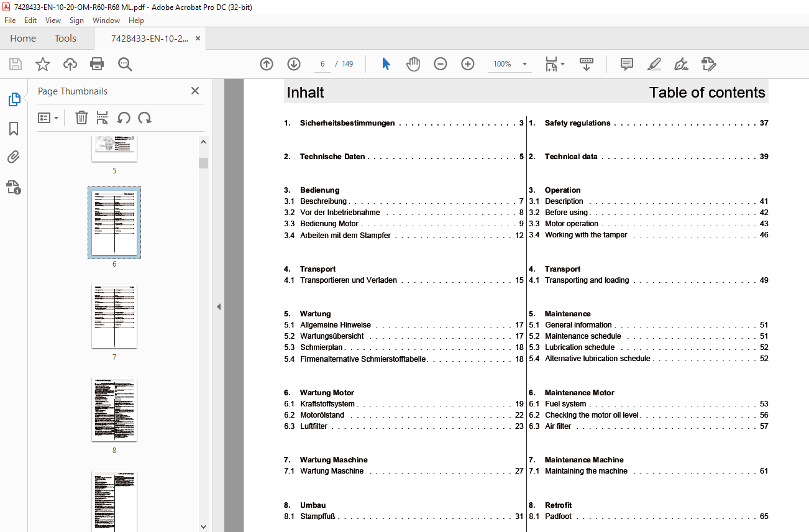Click '5.3 Schmierplan' entry
The width and height of the screenshot is (809, 532).
(x=404, y=347)
